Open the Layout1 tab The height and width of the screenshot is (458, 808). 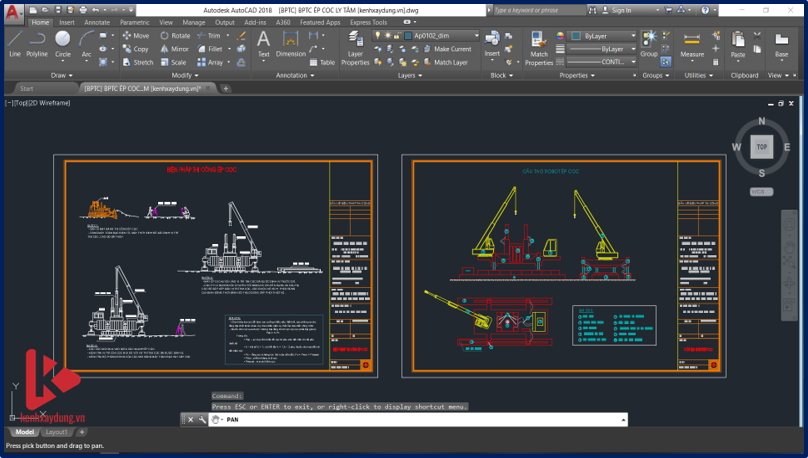coord(58,432)
